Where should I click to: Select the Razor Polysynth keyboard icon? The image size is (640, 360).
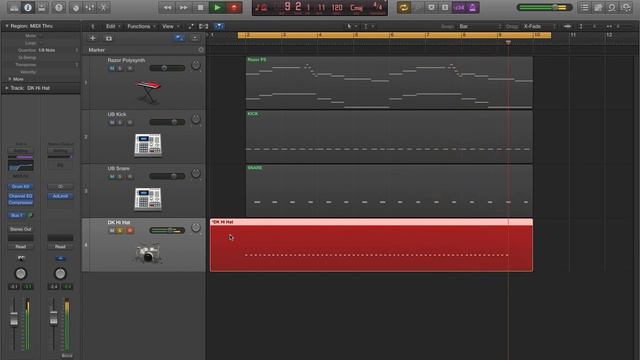point(148,91)
